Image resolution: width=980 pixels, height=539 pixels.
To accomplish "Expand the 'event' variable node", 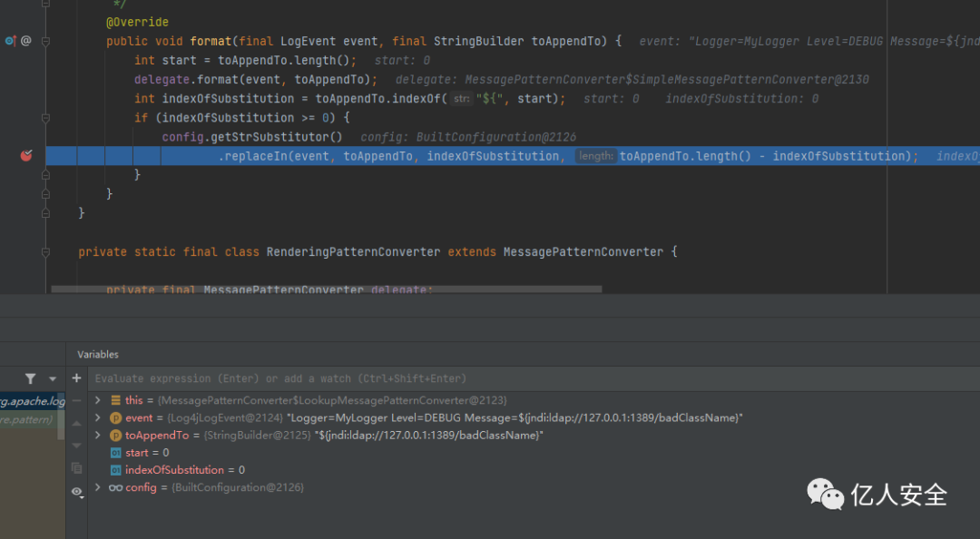I will click(x=98, y=417).
